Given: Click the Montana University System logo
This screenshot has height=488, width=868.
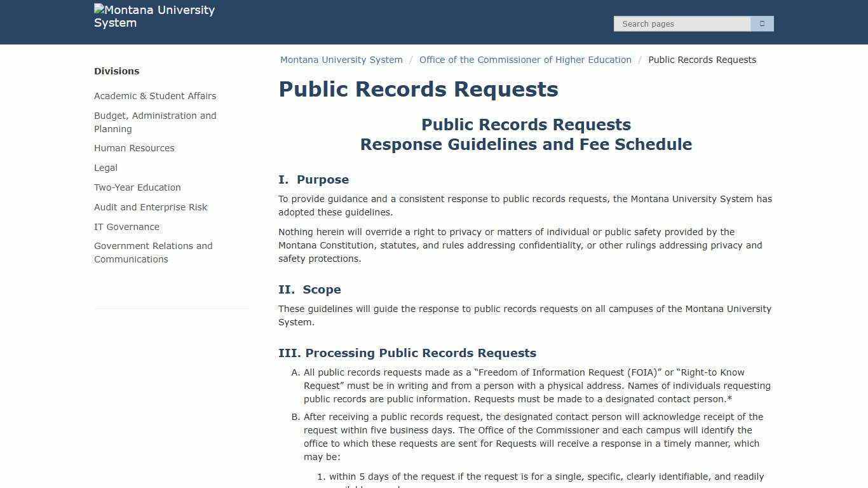Looking at the screenshot, I should click(x=154, y=16).
